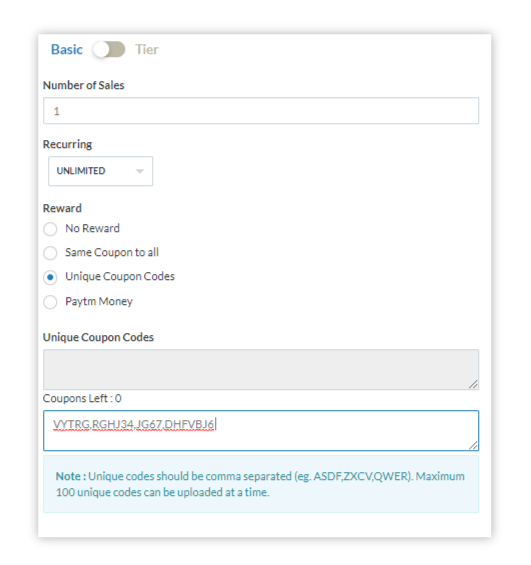
Task: Click the greyed-out Unique Coupon Codes textarea
Action: coord(261,369)
